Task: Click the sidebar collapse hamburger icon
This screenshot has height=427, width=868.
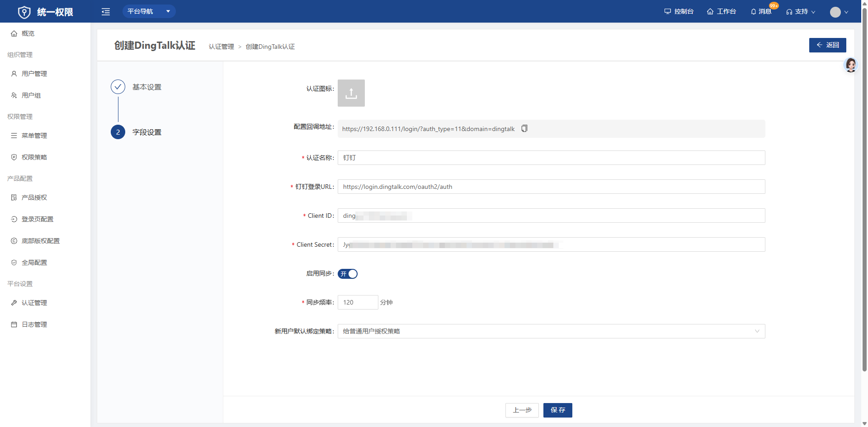Action: click(106, 12)
